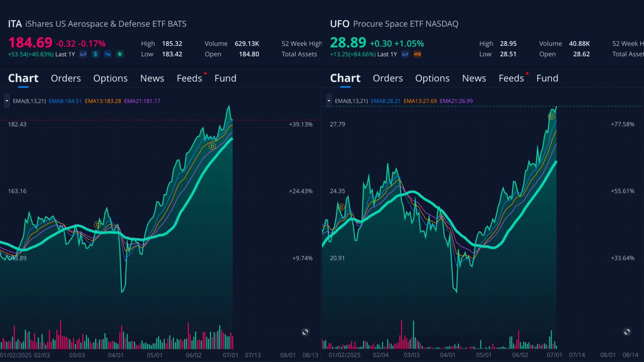Screen dimensions: 644x362
Task: Click the UFO volume value 40.88K
Action: pyautogui.click(x=580, y=43)
